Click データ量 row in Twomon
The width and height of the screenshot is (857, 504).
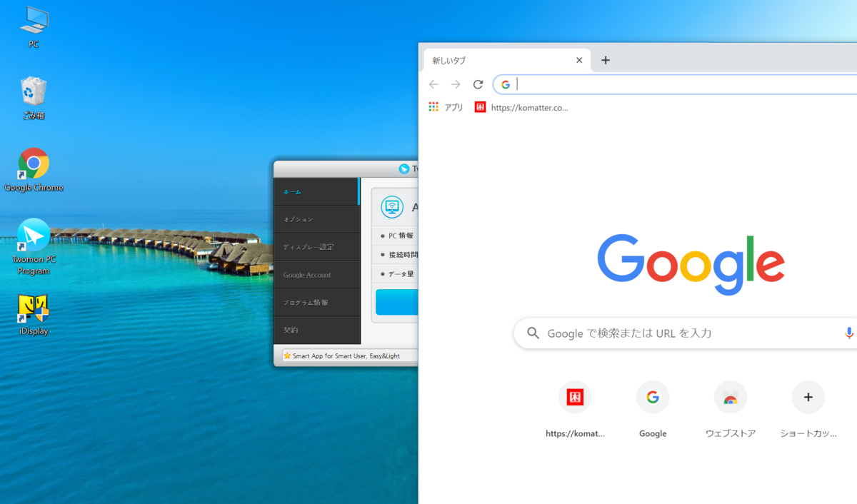[x=395, y=273]
